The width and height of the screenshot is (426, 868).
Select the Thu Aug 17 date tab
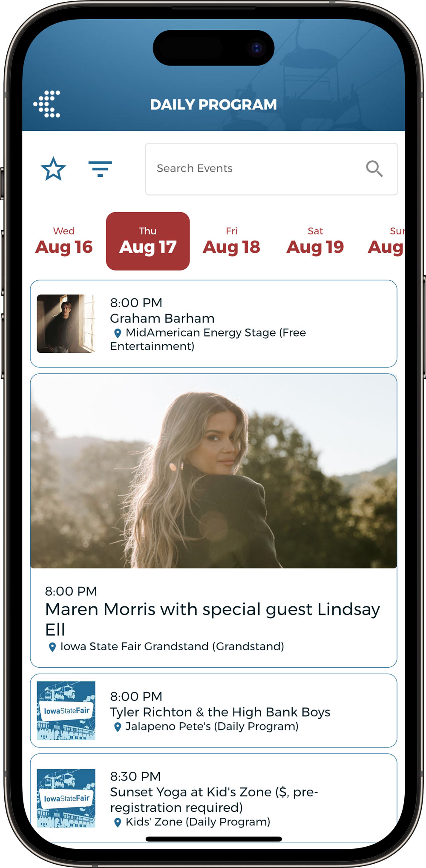[x=148, y=241]
